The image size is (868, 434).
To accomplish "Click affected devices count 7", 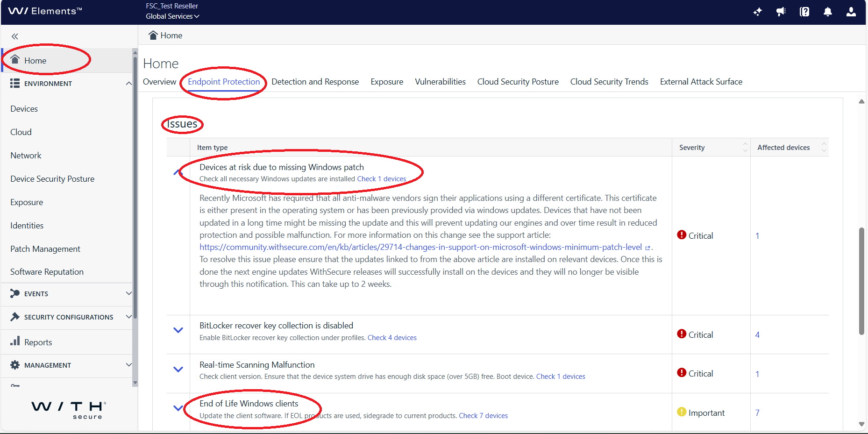I will click(x=757, y=413).
